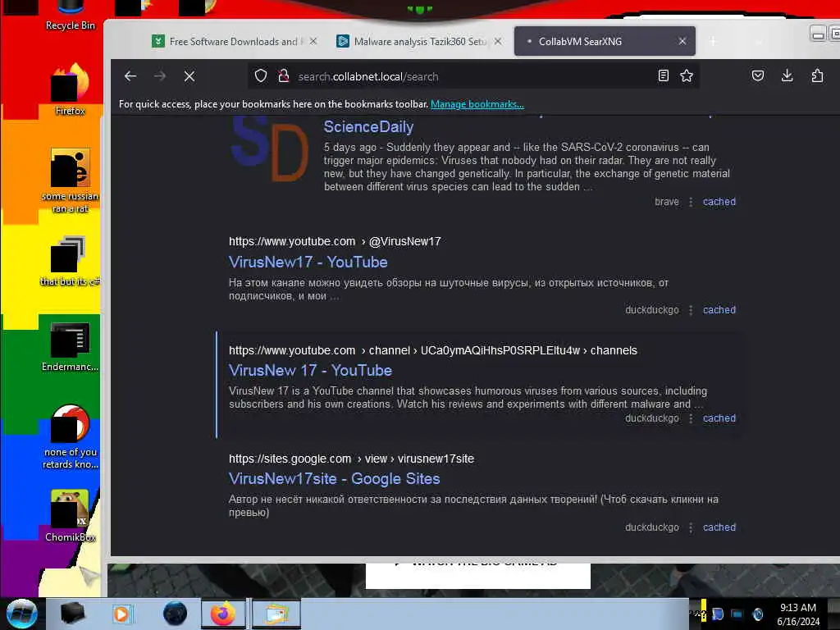Open cached link for ScienceDaily result
The height and width of the screenshot is (630, 840).
(x=719, y=202)
